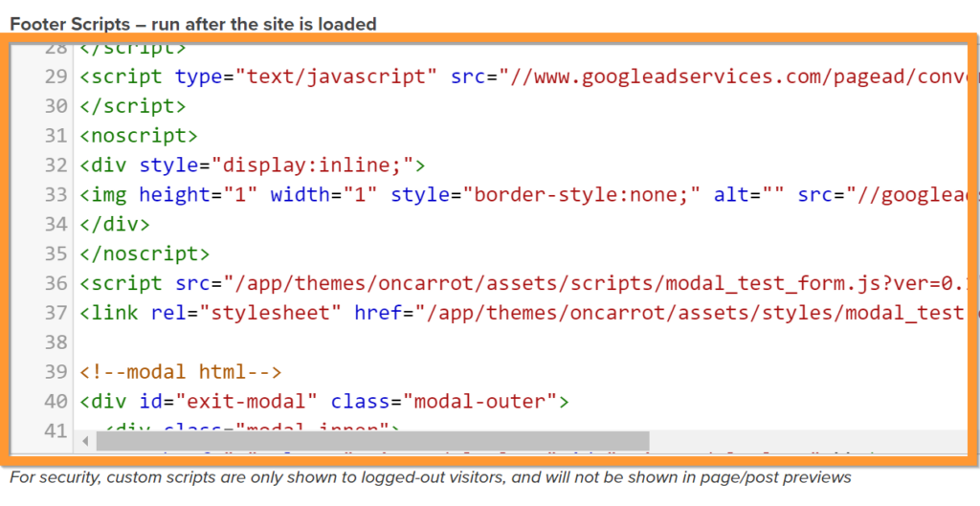Image resolution: width=980 pixels, height=506 pixels.
Task: Click line number 34 in the gutter
Action: [56, 224]
